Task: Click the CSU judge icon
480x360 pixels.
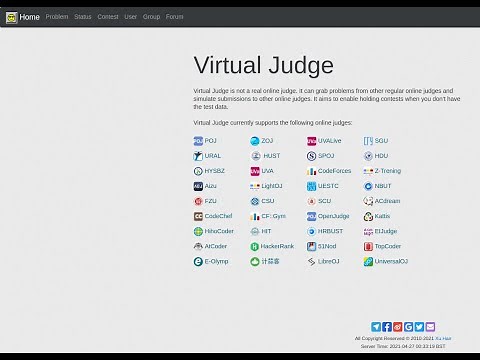Action: 255,201
